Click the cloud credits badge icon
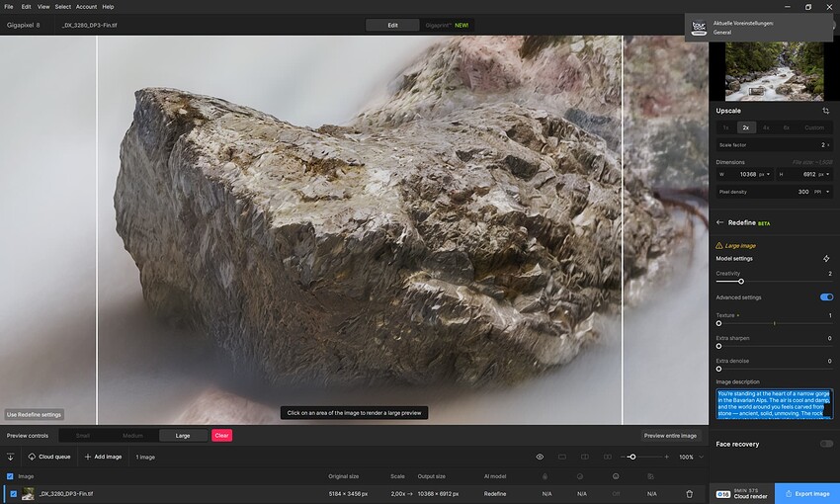The width and height of the screenshot is (840, 504). 722,494
